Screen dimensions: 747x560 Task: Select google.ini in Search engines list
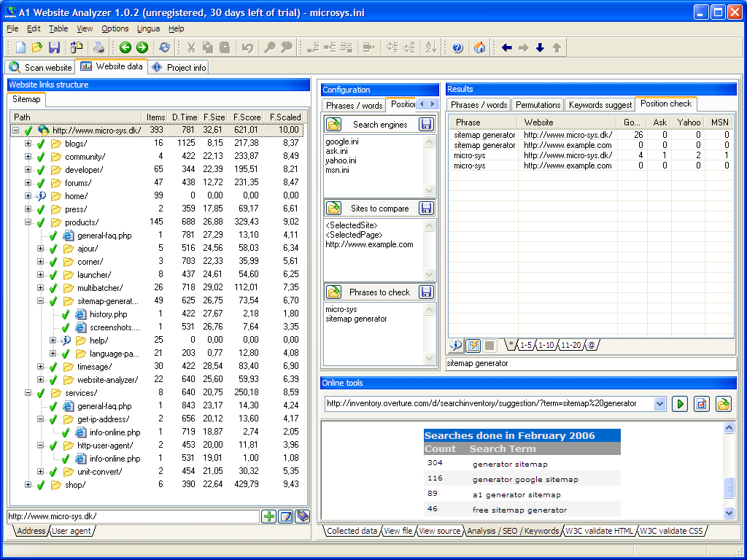(342, 141)
